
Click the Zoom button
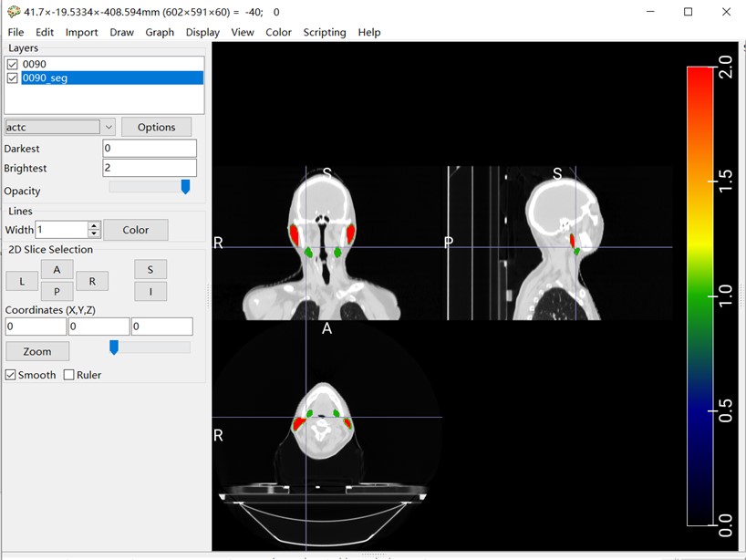(37, 351)
